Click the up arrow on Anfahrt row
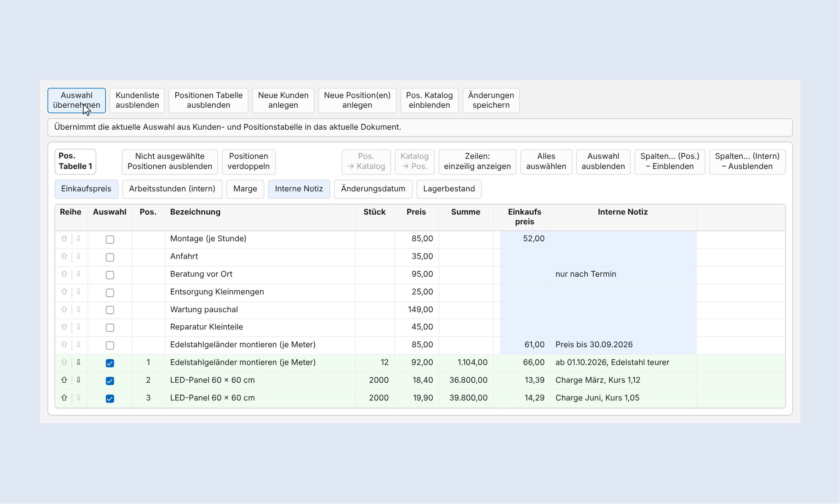 (x=64, y=256)
